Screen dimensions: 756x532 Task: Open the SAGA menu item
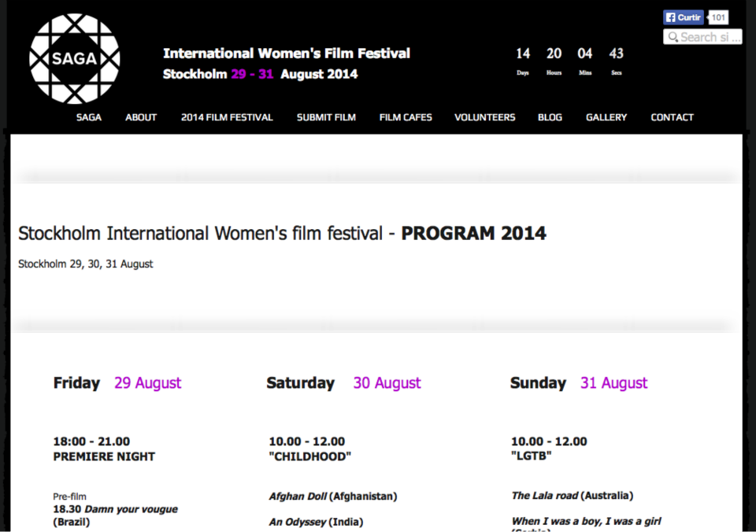[x=89, y=117]
